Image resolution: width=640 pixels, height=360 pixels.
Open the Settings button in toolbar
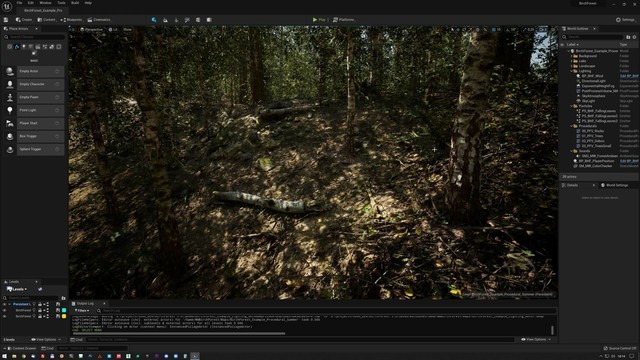point(625,20)
